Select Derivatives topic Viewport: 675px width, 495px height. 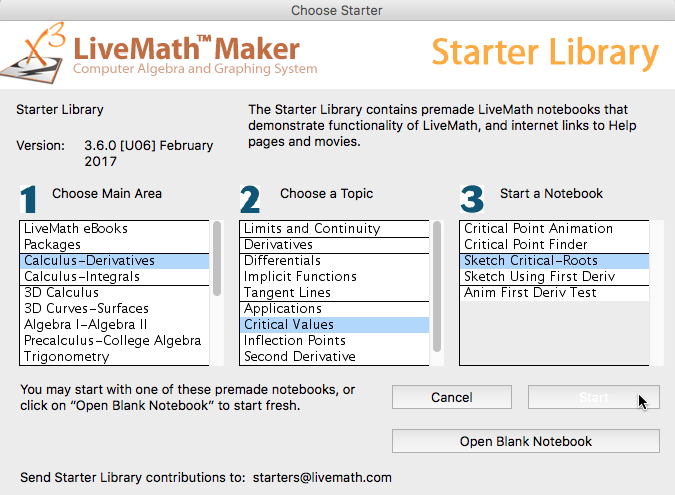334,244
